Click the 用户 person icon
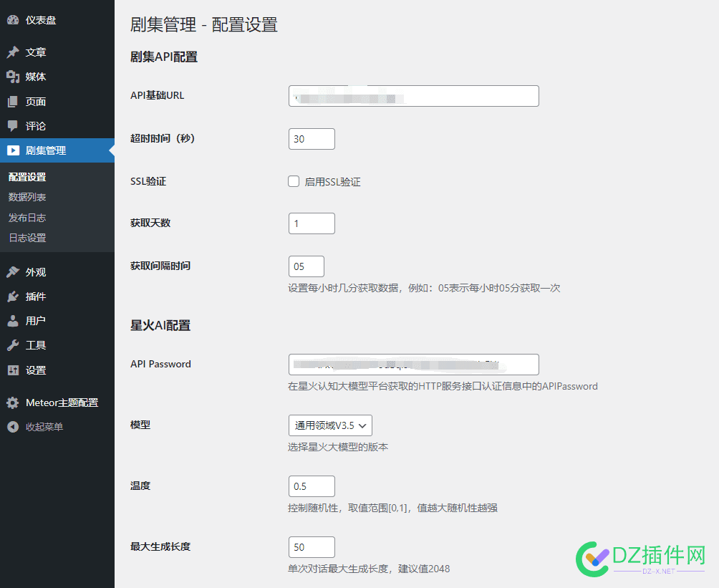The height and width of the screenshot is (588, 719). click(13, 321)
